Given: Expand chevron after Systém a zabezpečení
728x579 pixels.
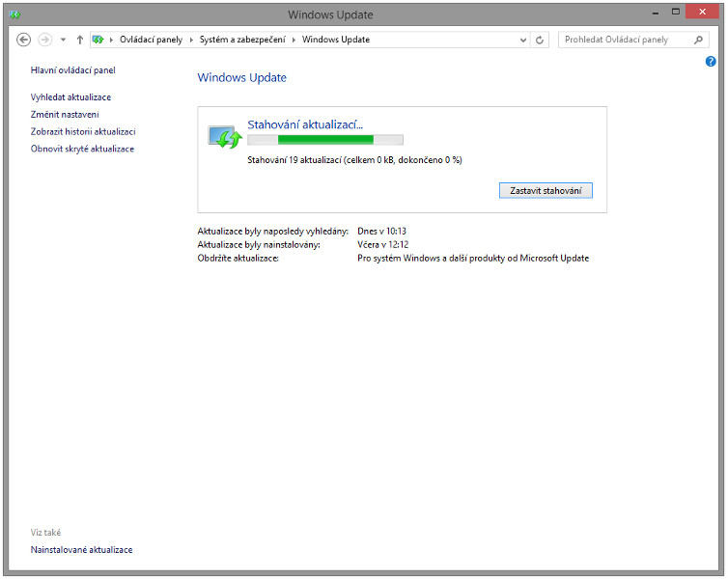Looking at the screenshot, I should coord(294,40).
